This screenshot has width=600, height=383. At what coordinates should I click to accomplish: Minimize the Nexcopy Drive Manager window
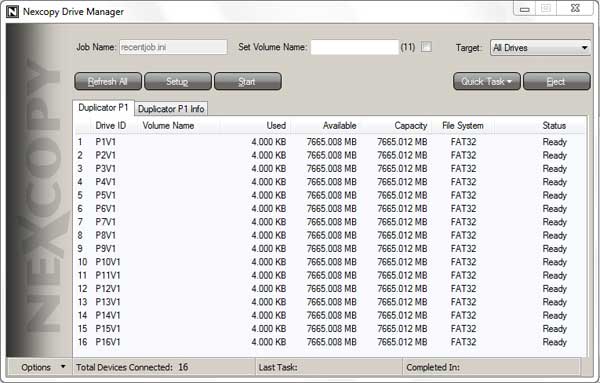click(x=525, y=9)
